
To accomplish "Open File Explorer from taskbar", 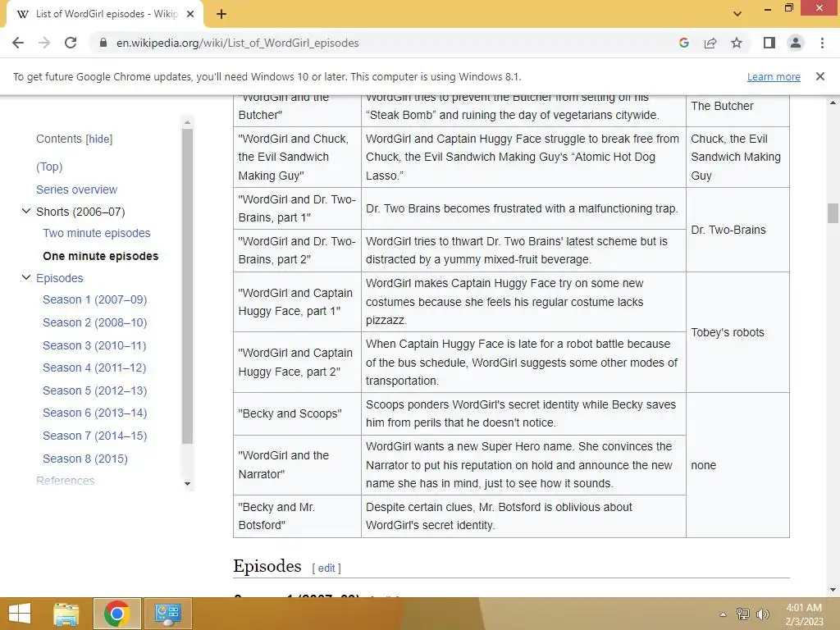I will coord(66,614).
